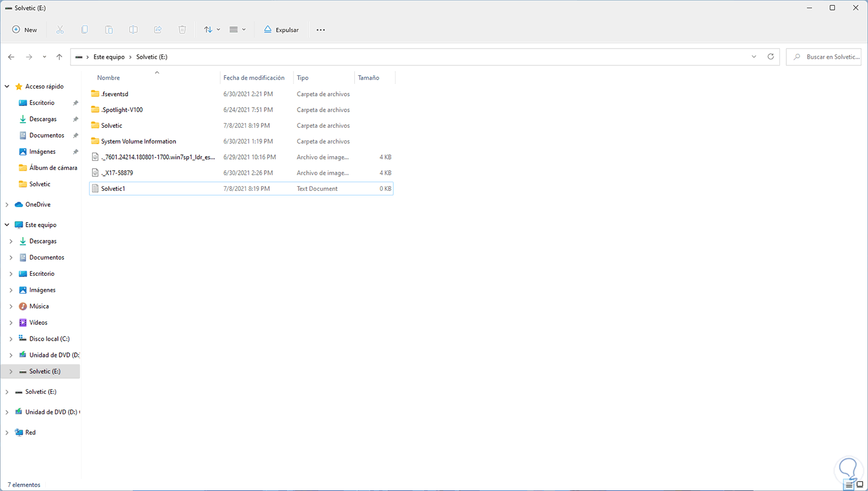Viewport: 868px width, 491px height.
Task: Click the Delete trash icon
Action: pyautogui.click(x=182, y=29)
